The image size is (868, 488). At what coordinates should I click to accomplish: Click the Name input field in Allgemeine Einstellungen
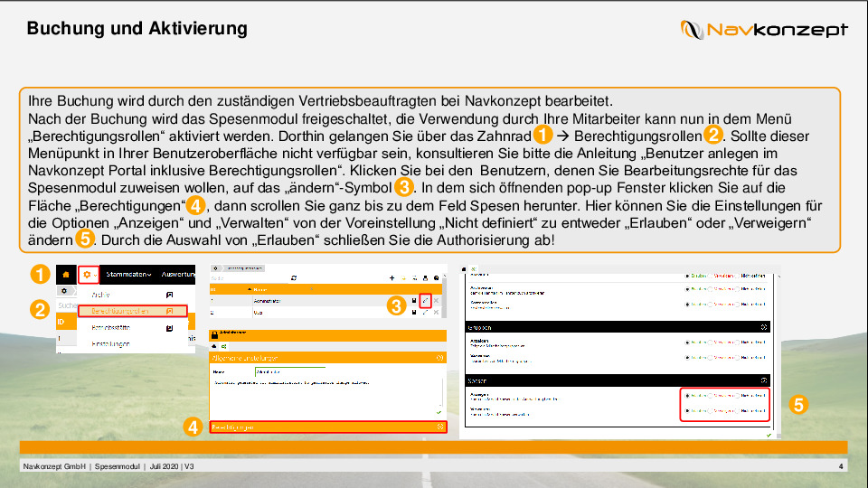[x=290, y=371]
